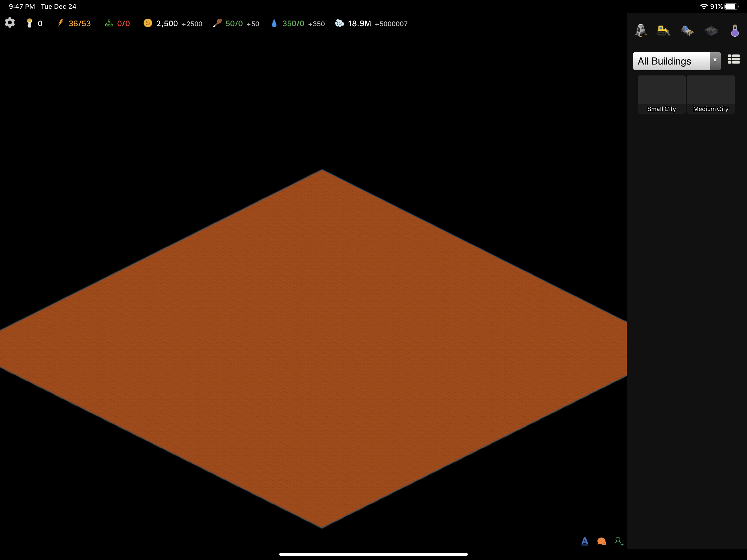This screenshot has height=560, width=747.
Task: Tap the 36/53 power value
Action: pos(80,24)
